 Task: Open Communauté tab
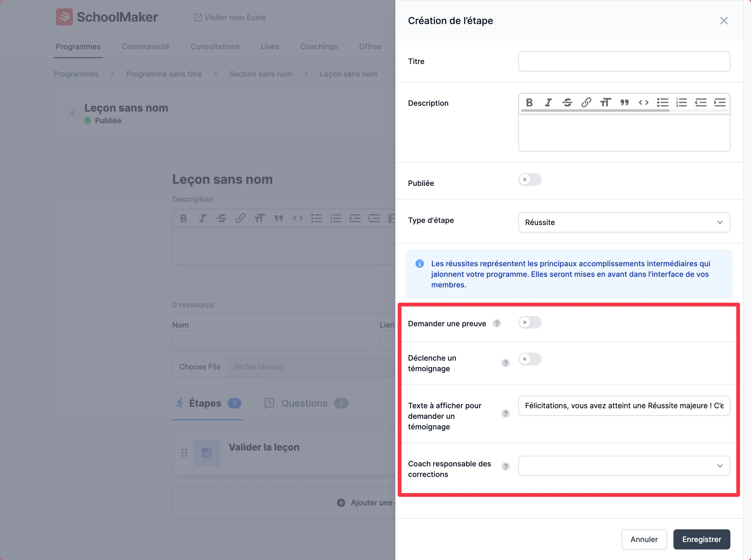146,47
